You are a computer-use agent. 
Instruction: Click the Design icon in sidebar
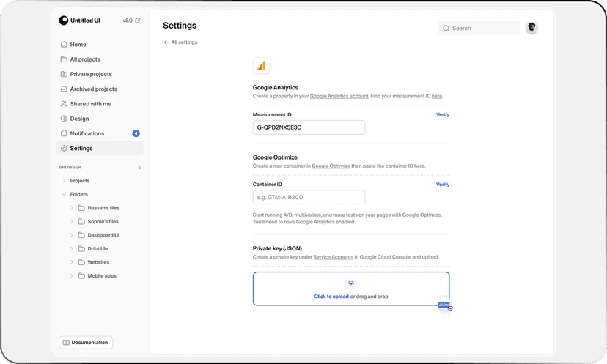point(64,119)
